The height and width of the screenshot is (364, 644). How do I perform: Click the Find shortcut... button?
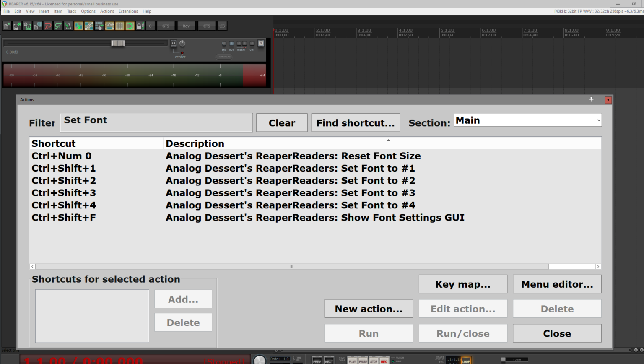click(355, 123)
